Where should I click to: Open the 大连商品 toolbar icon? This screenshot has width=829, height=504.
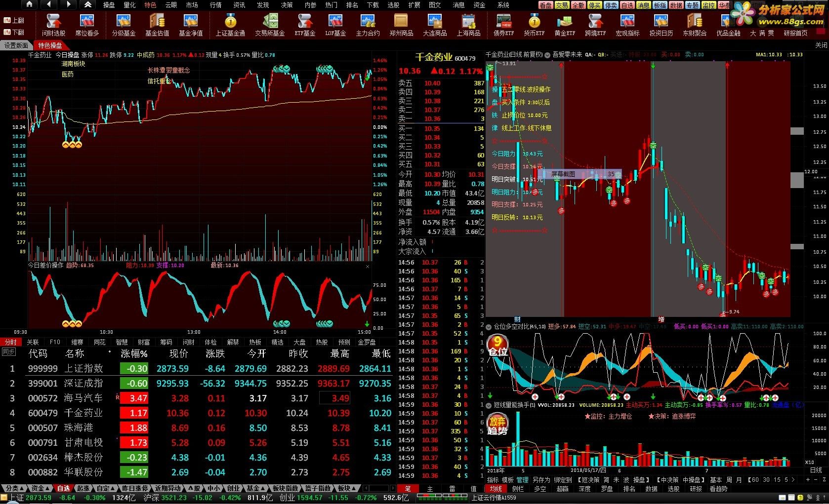click(x=435, y=25)
